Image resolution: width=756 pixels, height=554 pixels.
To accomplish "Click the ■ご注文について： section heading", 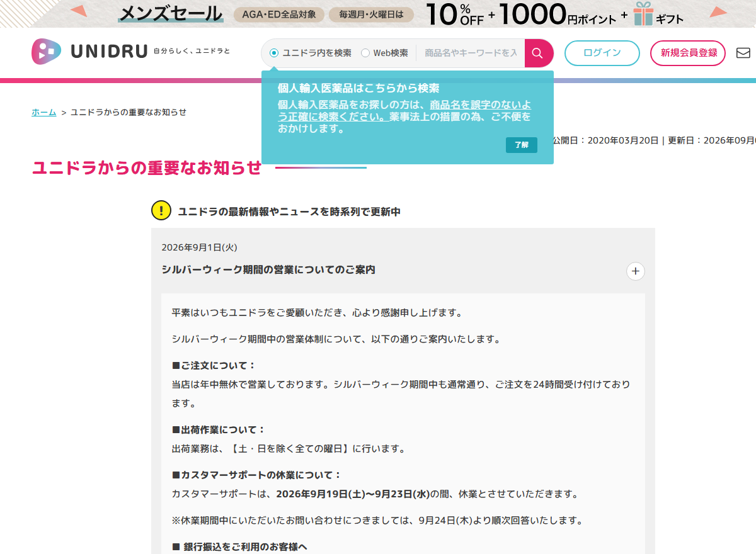I will 214,366.
